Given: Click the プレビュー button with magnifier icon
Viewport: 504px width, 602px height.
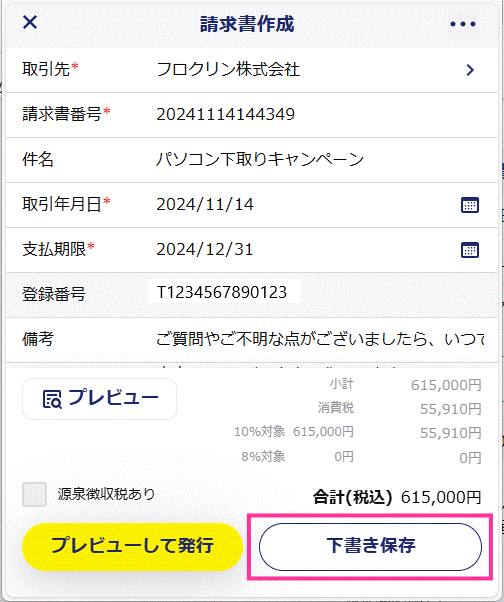Looking at the screenshot, I should click(x=99, y=399).
